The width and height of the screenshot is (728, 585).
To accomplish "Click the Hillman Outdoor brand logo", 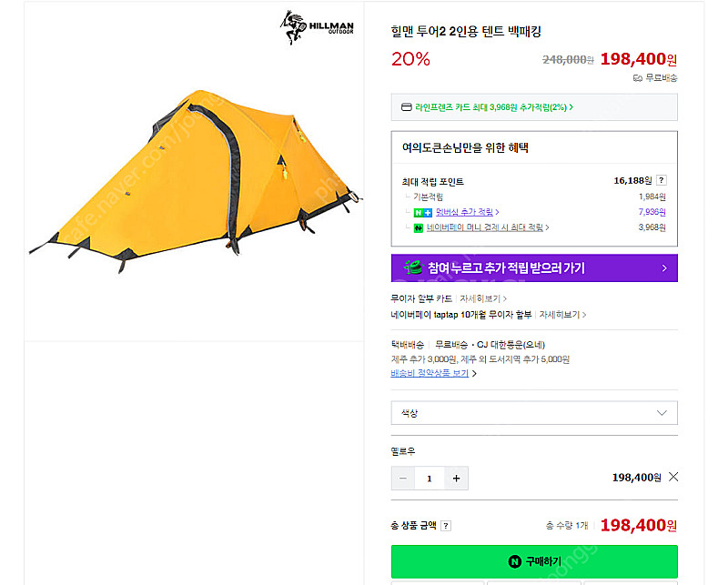I will click(x=316, y=28).
